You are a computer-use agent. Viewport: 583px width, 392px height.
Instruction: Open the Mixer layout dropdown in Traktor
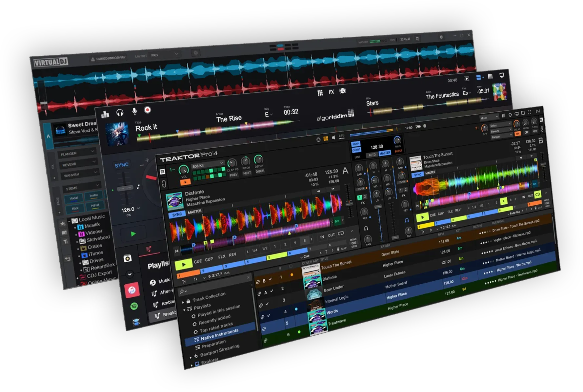click(489, 118)
